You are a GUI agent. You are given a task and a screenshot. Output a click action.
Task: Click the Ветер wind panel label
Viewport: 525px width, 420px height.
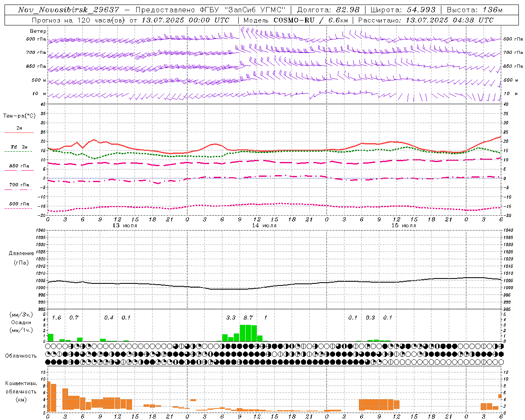point(38,31)
